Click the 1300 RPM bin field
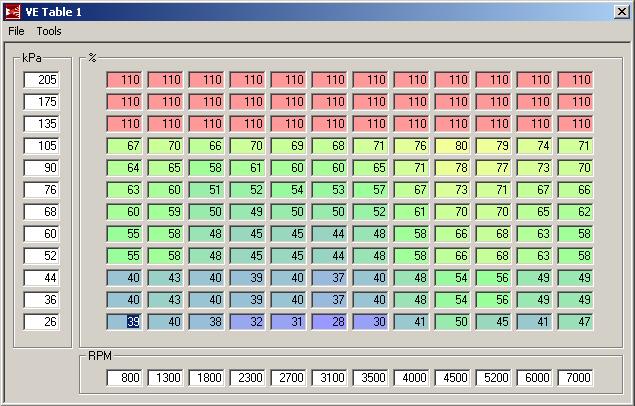 [x=165, y=378]
